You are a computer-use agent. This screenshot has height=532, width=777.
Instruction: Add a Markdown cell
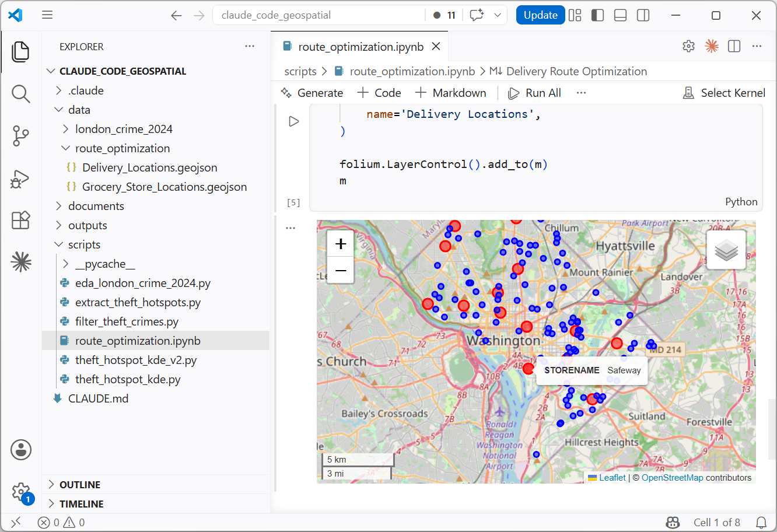pyautogui.click(x=451, y=93)
